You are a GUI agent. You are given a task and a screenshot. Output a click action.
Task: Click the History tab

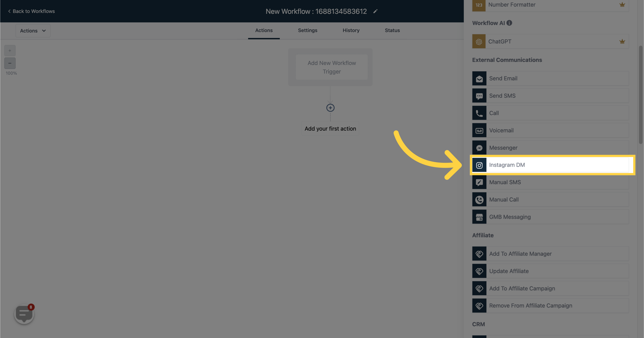pyautogui.click(x=351, y=31)
